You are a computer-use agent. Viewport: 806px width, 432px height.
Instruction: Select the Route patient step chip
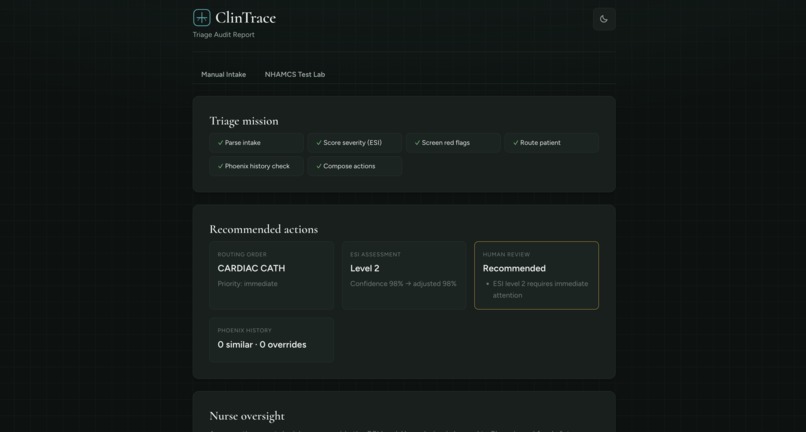click(x=552, y=143)
